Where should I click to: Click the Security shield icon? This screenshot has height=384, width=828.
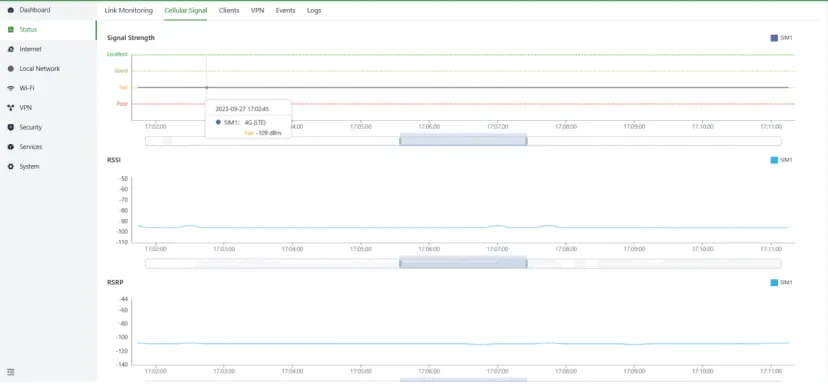(11, 127)
